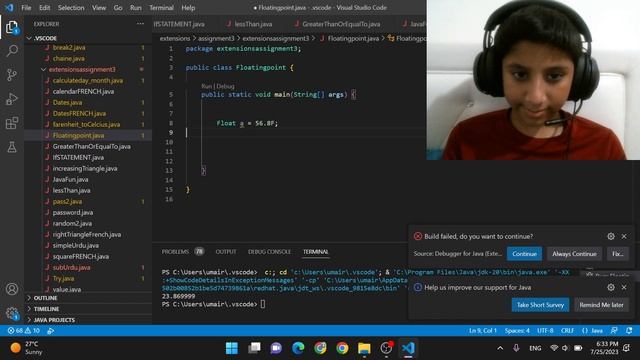Click the feedback icon in status bar
This screenshot has height=360, width=640.
point(614,331)
